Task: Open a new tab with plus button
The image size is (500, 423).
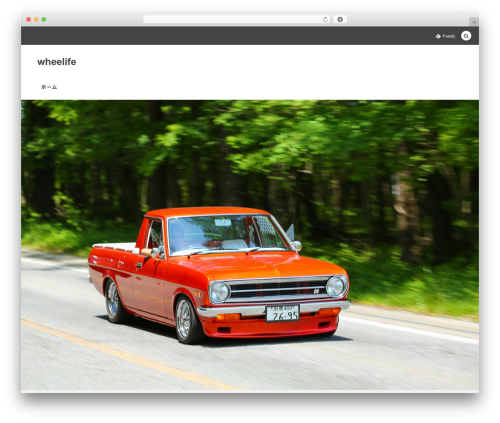Action: coord(474,22)
